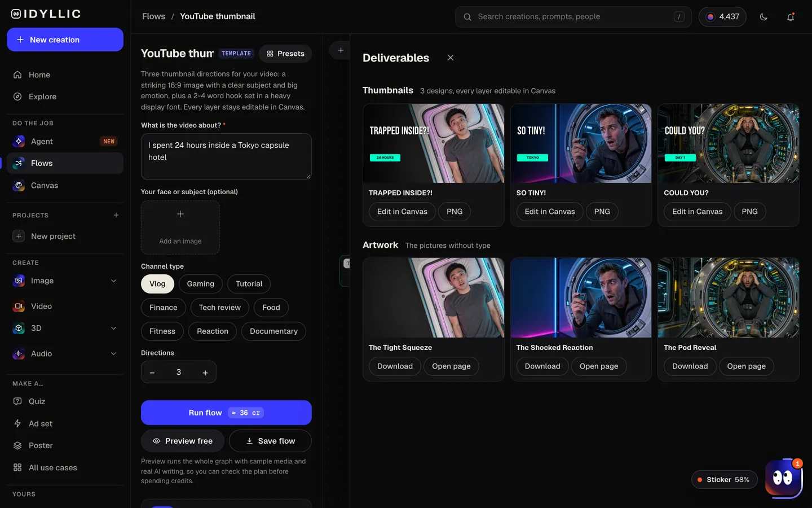Select the Gaming channel type

pos(201,284)
